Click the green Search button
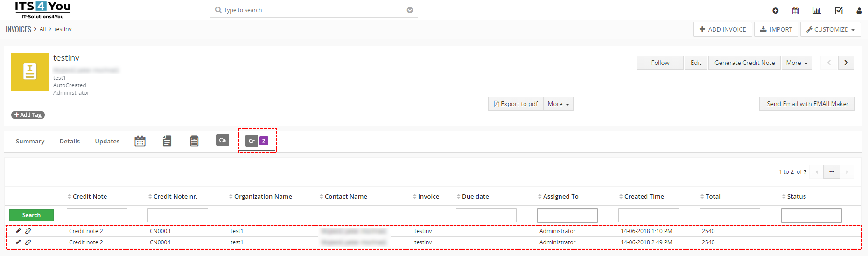The image size is (868, 256). point(31,215)
